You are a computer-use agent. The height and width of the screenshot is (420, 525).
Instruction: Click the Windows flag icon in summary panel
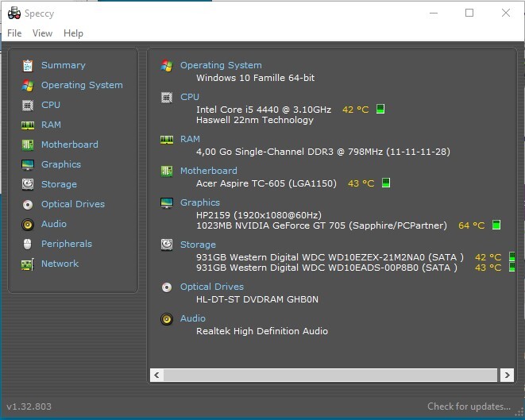pos(167,66)
